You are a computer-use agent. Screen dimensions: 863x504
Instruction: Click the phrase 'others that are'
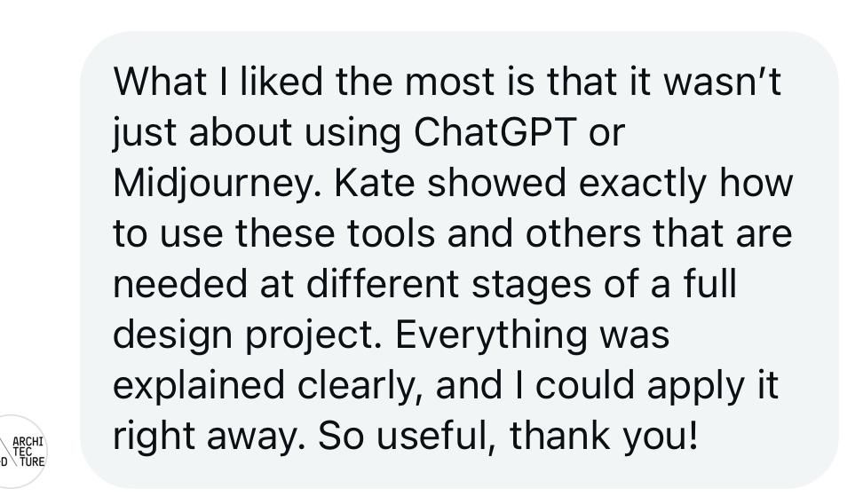click(659, 233)
